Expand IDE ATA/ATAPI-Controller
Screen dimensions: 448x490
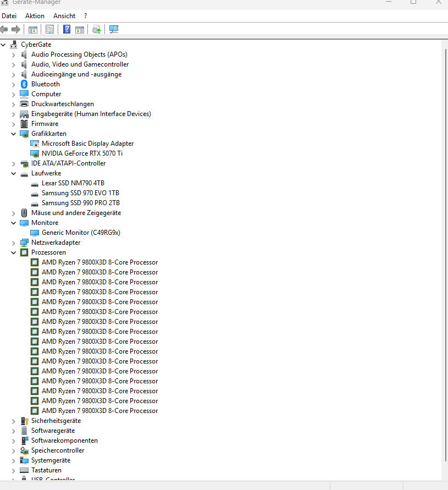pyautogui.click(x=13, y=164)
